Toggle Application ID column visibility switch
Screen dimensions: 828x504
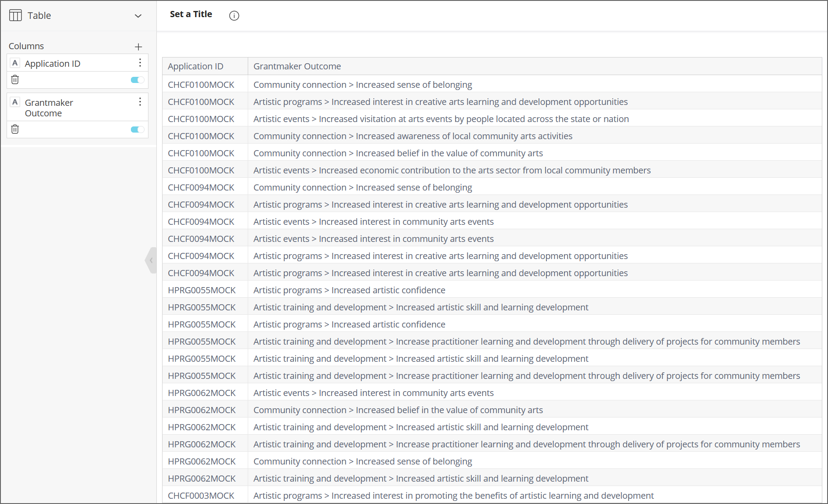[137, 80]
